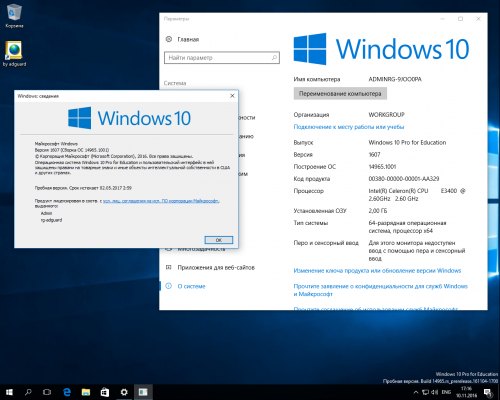Click the 'Admin' licensee name in winver
500x400 pixels.
tap(46, 213)
